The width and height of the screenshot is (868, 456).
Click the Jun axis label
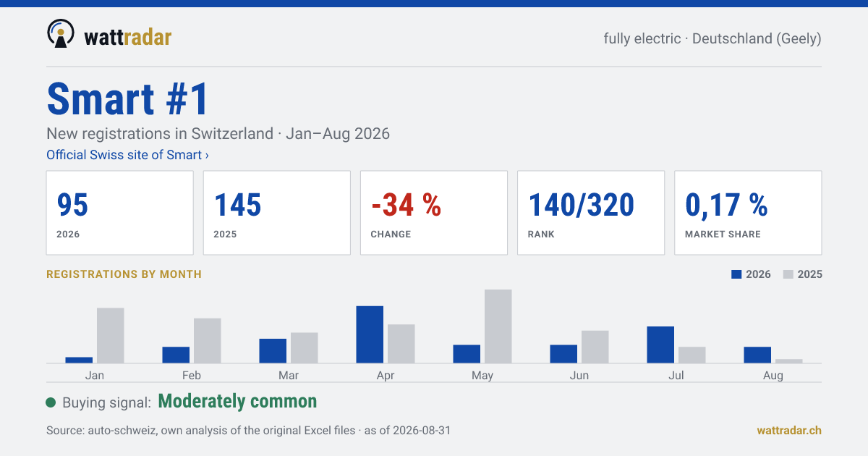tap(579, 376)
